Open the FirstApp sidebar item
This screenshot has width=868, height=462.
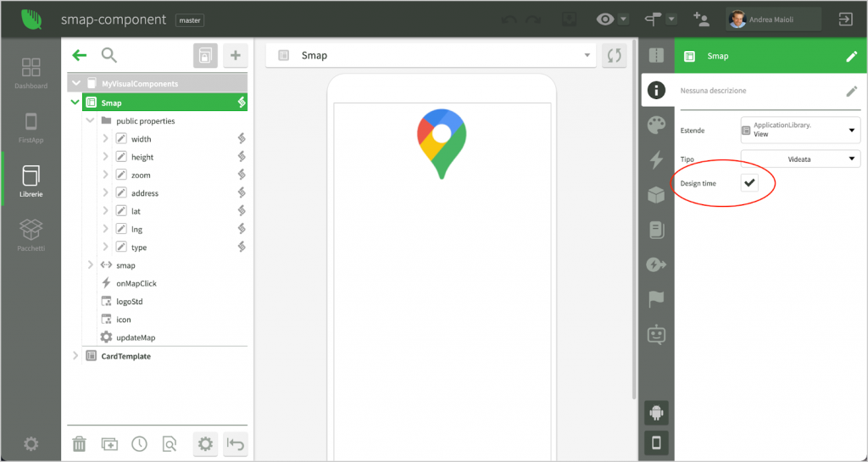31,128
